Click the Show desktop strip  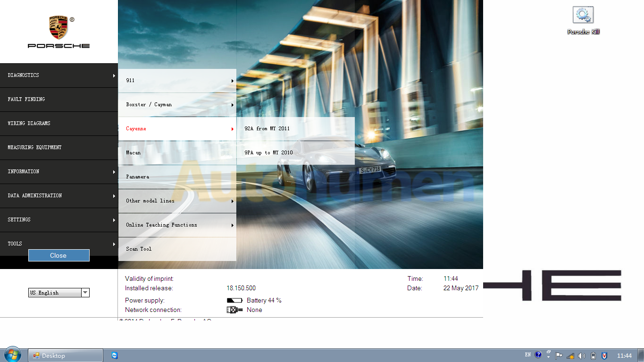pos(641,355)
